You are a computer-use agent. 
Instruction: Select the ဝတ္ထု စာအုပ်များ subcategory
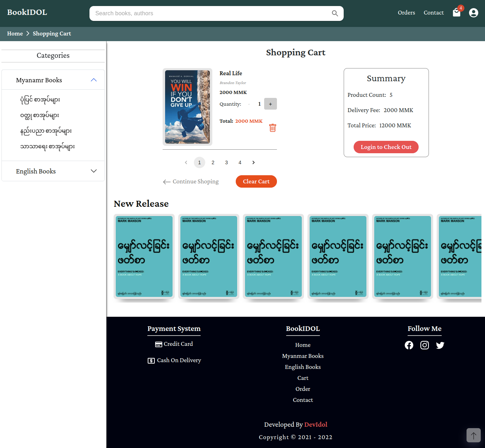pyautogui.click(x=40, y=115)
